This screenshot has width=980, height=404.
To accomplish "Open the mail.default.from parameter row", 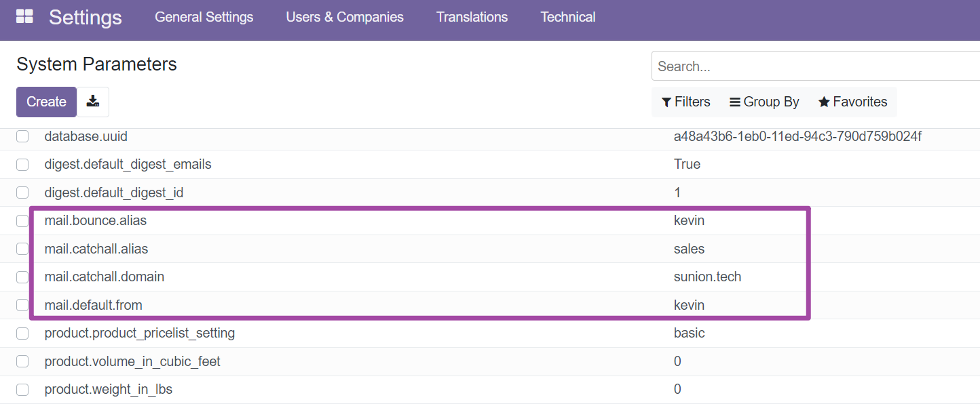I will point(93,305).
